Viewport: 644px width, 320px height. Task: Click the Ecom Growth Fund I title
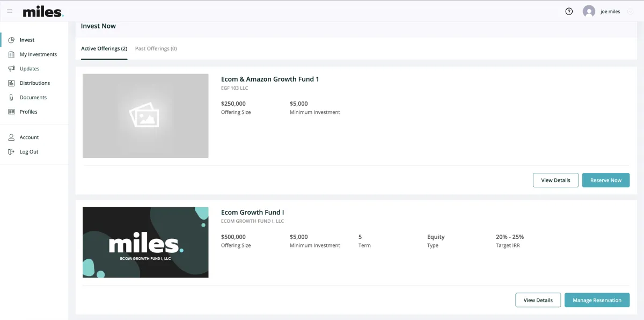252,213
